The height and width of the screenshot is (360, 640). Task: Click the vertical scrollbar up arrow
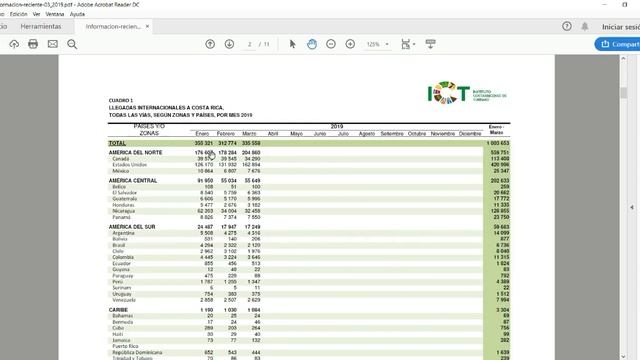[x=623, y=58]
